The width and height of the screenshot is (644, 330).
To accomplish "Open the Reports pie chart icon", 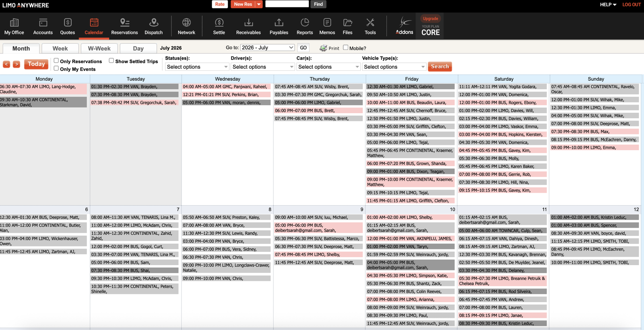I will [305, 23].
